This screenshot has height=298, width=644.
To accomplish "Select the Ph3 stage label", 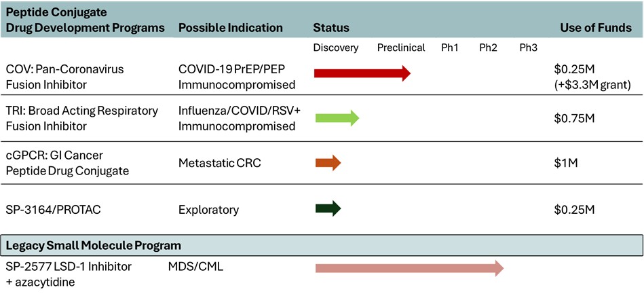I will (529, 48).
